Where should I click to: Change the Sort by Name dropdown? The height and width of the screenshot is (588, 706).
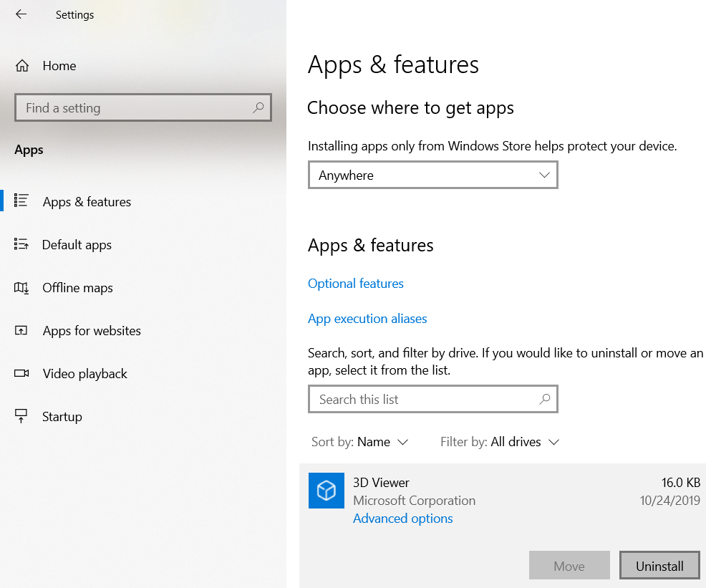tap(359, 442)
